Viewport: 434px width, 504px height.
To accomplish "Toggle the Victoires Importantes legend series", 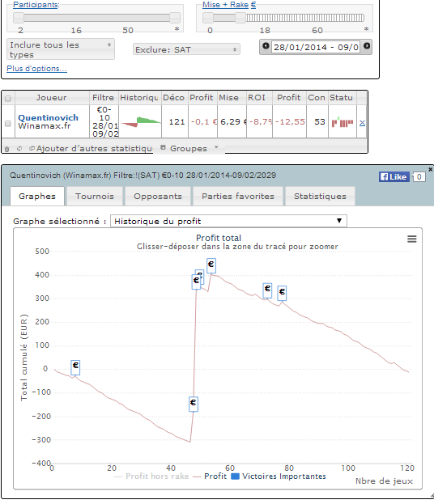I will click(279, 476).
